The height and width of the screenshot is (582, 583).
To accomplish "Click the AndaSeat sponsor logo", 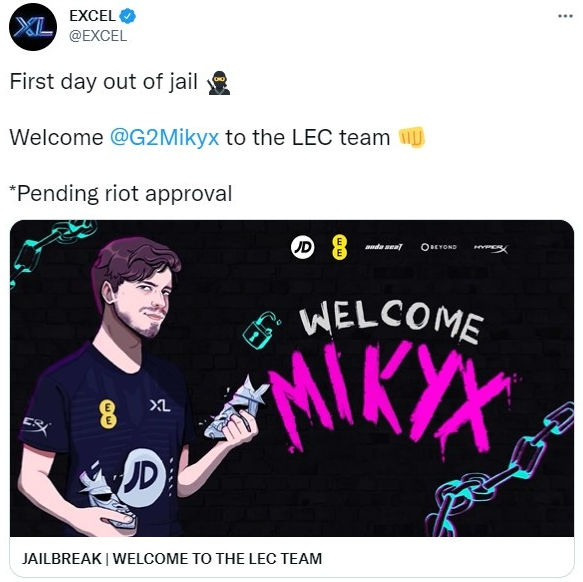I will click(x=383, y=247).
